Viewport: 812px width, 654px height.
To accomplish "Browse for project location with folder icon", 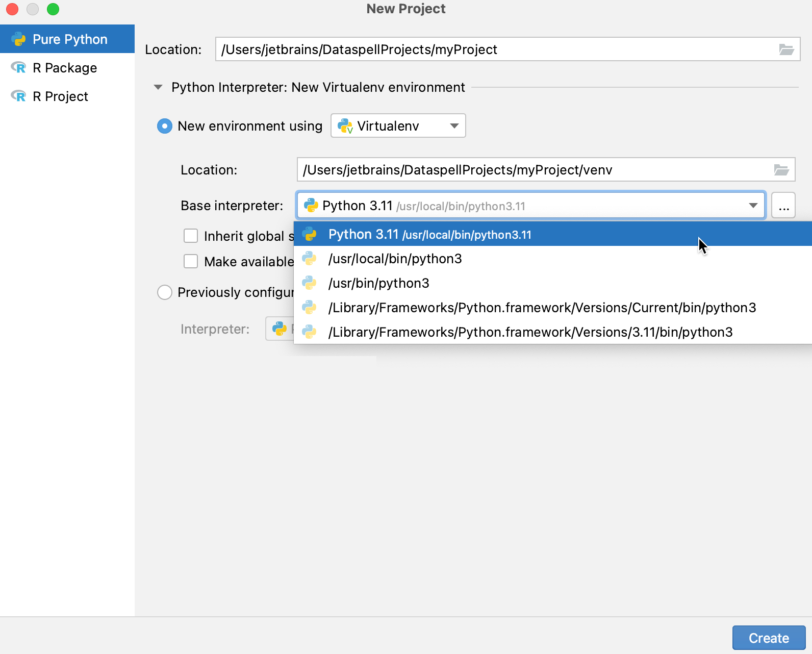I will click(x=786, y=49).
